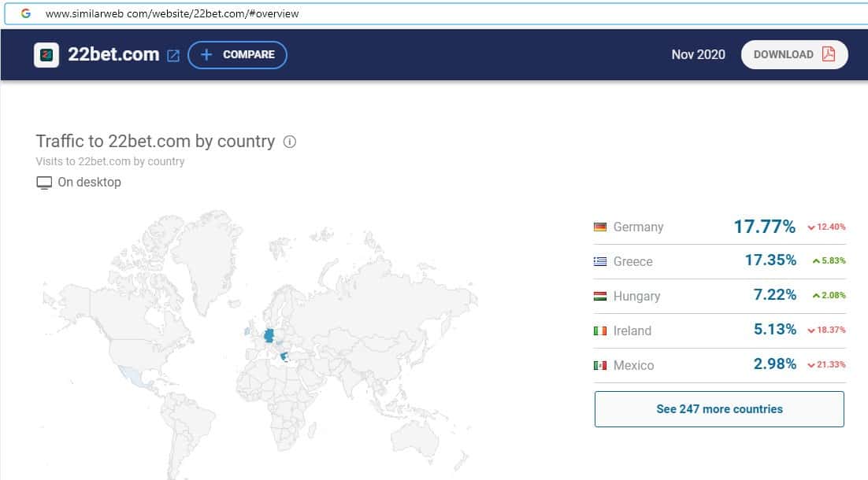Screen dimensions: 868x480
Task: Click highlighted Germany on world map
Action: [x=269, y=335]
